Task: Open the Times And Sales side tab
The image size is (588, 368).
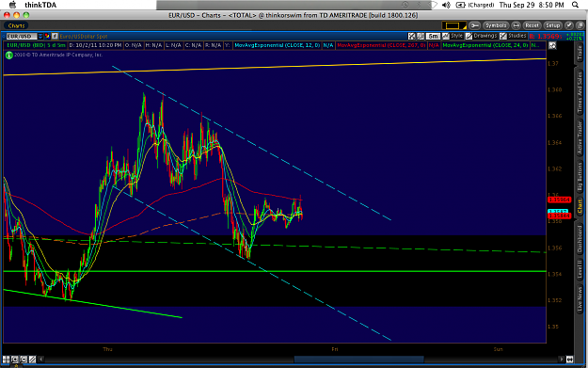Action: (580, 92)
